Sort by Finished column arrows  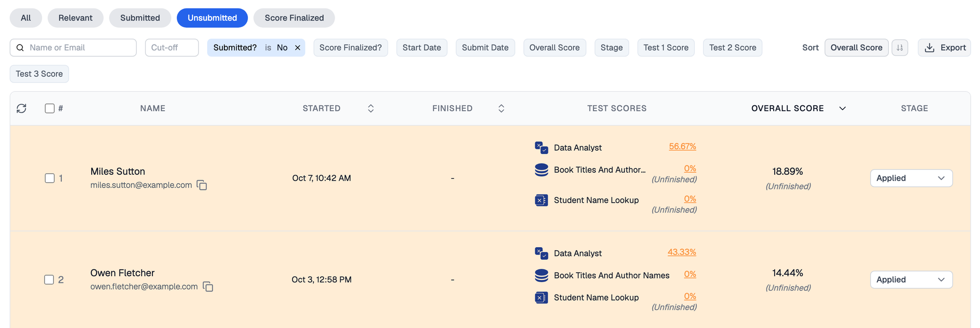501,108
